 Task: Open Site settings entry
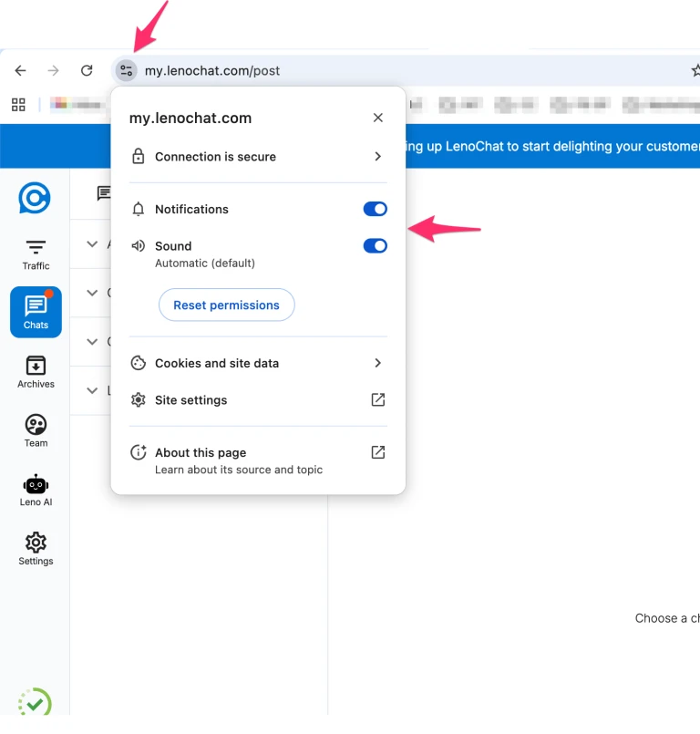258,400
